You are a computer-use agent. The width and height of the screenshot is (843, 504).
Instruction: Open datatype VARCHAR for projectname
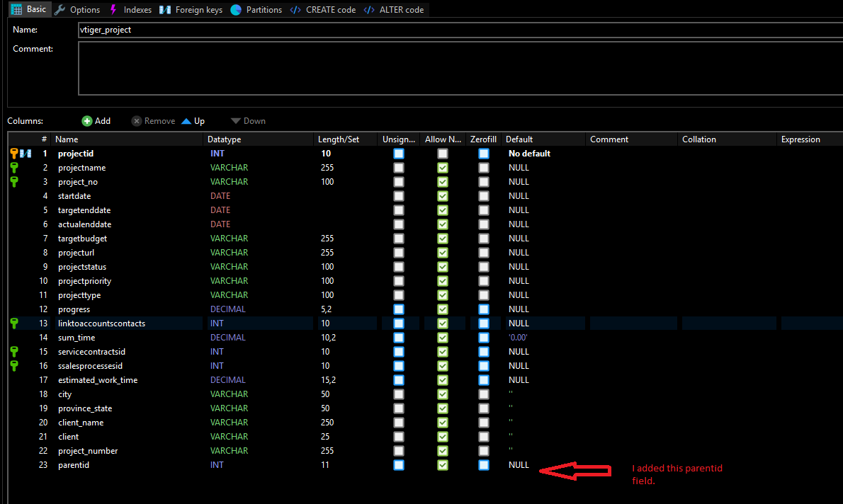click(x=229, y=168)
